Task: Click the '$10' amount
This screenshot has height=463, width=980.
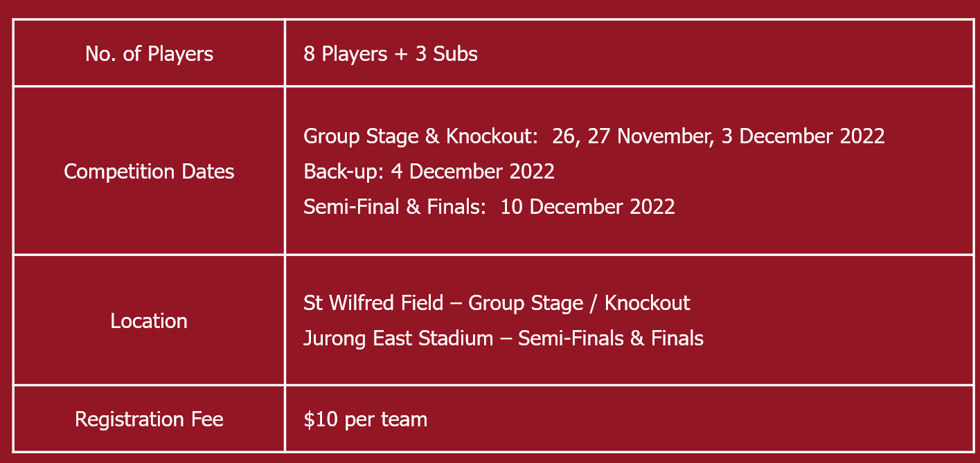Action: [317, 419]
